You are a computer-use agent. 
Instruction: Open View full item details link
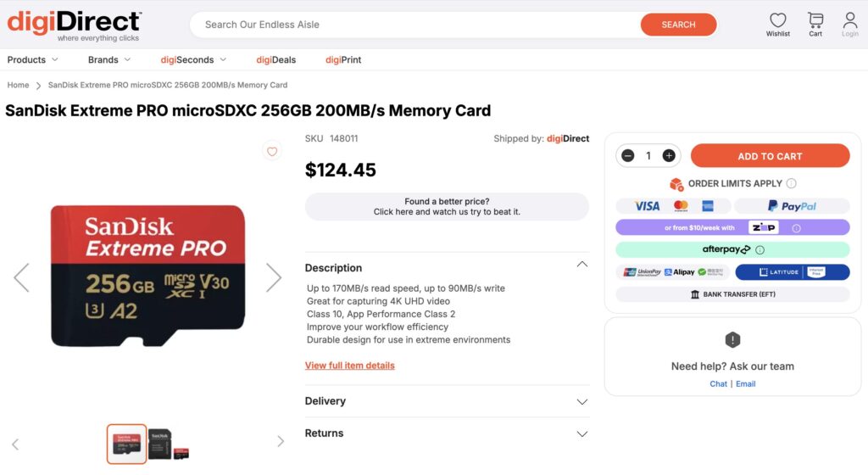click(349, 366)
